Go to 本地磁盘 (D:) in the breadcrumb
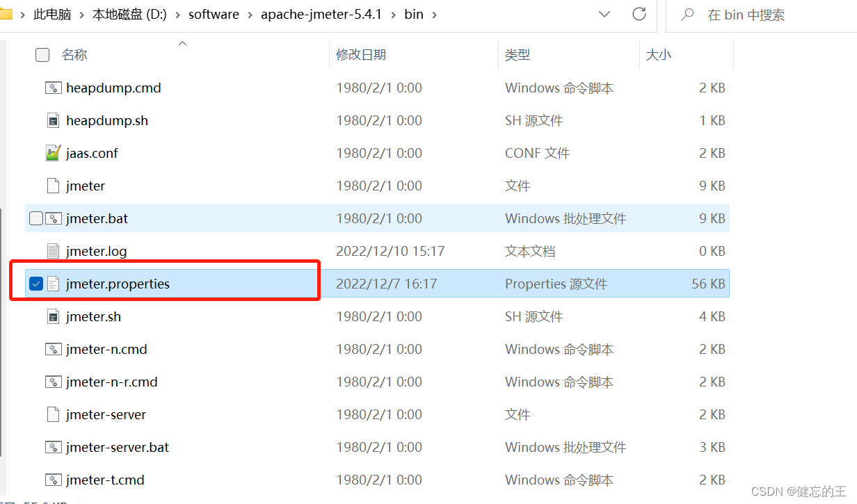This screenshot has height=504, width=857. 129,14
